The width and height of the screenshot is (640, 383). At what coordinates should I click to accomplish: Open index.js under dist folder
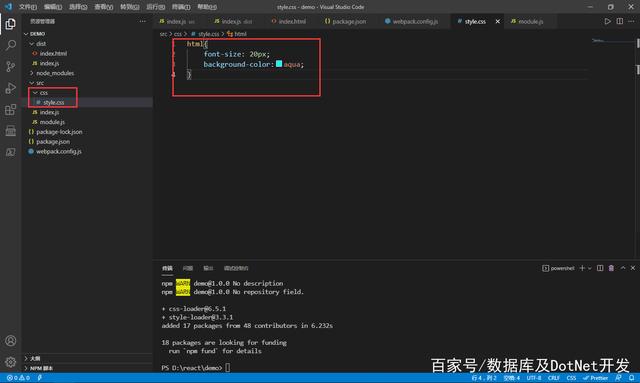coord(49,63)
